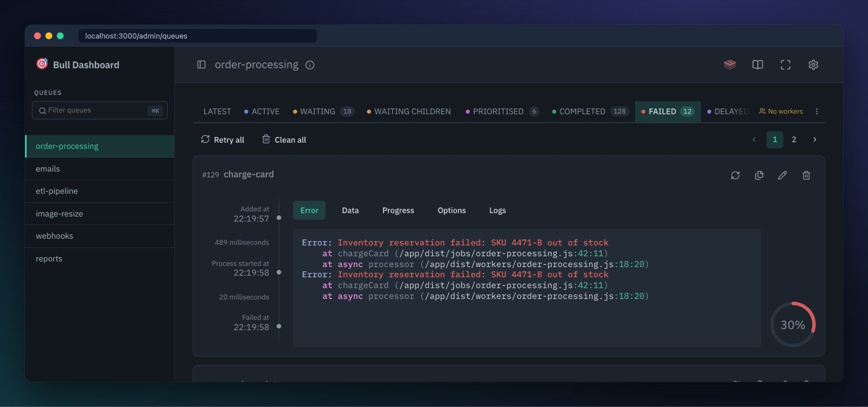Viewport: 868px width, 407px height.
Task: Go to next page of failed jobs
Action: click(814, 139)
